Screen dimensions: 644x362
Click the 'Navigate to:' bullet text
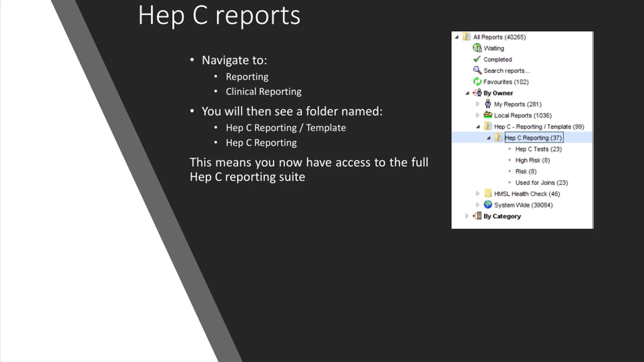[234, 60]
